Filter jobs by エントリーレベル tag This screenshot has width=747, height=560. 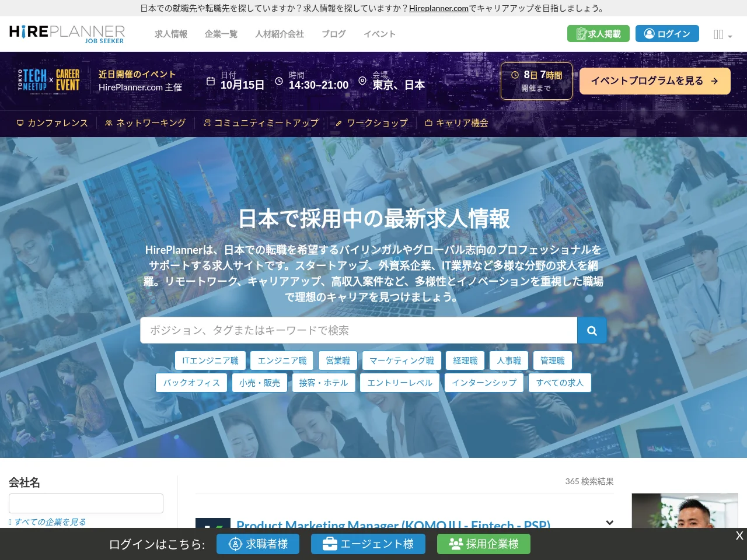click(400, 383)
